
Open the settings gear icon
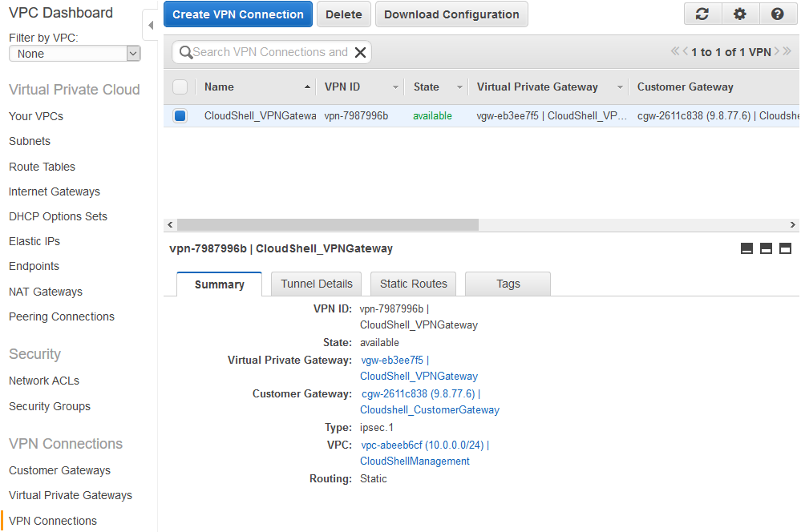pos(739,14)
